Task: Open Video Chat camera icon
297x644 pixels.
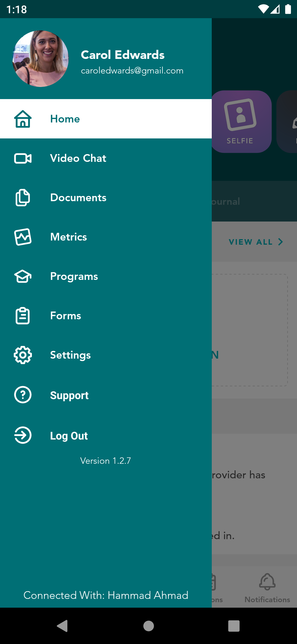Action: click(x=23, y=158)
